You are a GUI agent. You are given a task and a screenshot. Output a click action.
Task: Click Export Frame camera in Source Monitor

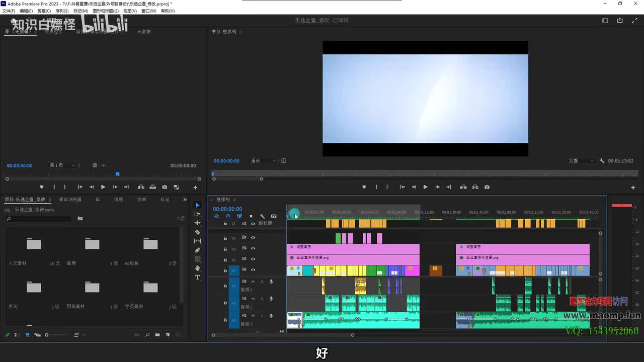pyautogui.click(x=165, y=187)
